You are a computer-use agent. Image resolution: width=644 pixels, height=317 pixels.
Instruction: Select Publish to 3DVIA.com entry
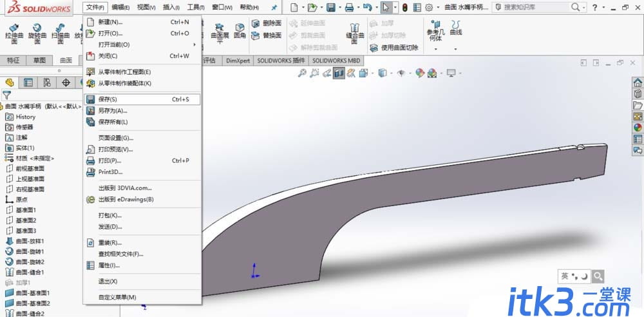click(142, 188)
